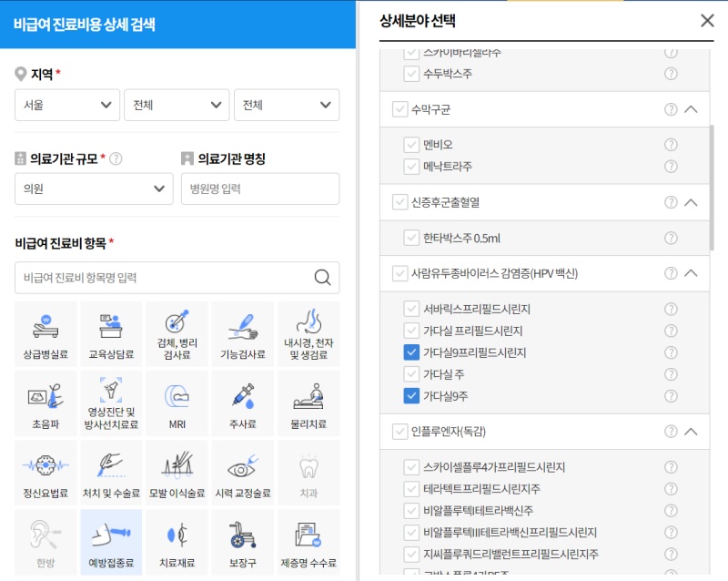Image resolution: width=728 pixels, height=581 pixels.
Task: Choose the 검체, 병리 검사료 category
Action: 177,333
